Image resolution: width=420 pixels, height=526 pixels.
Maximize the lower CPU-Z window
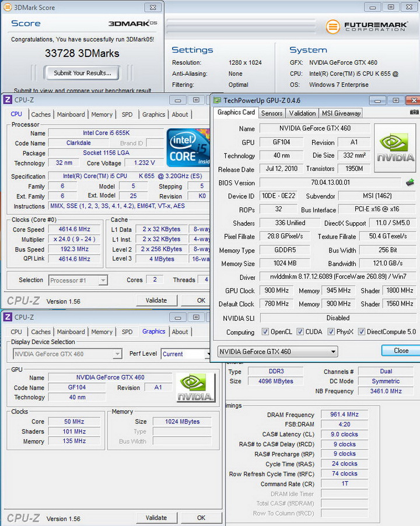(196, 317)
